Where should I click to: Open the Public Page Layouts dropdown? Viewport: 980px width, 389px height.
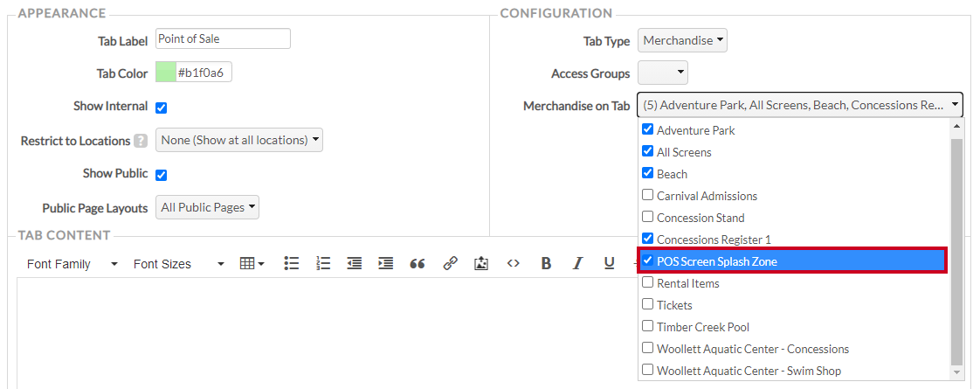pos(207,207)
